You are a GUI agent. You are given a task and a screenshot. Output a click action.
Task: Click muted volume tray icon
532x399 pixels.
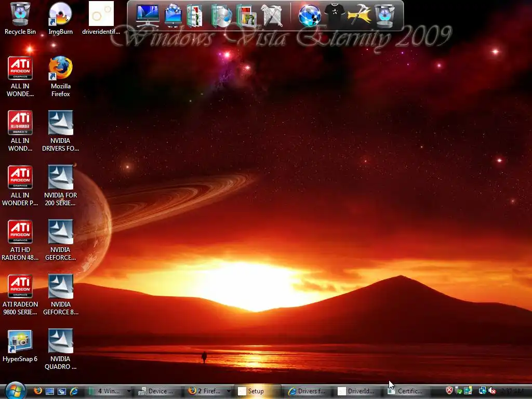click(492, 391)
